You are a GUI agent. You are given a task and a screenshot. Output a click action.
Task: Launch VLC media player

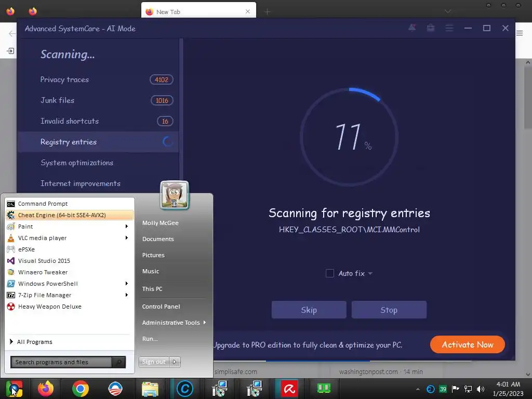pos(70,238)
